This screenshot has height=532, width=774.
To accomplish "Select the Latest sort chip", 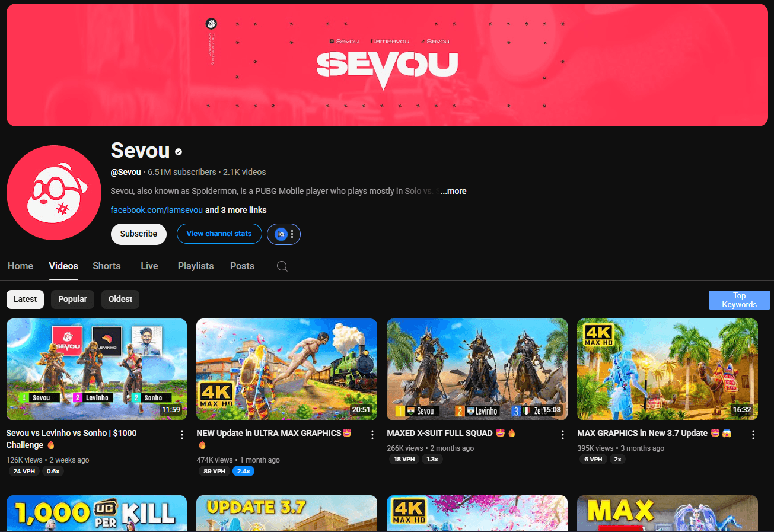I will coord(25,300).
